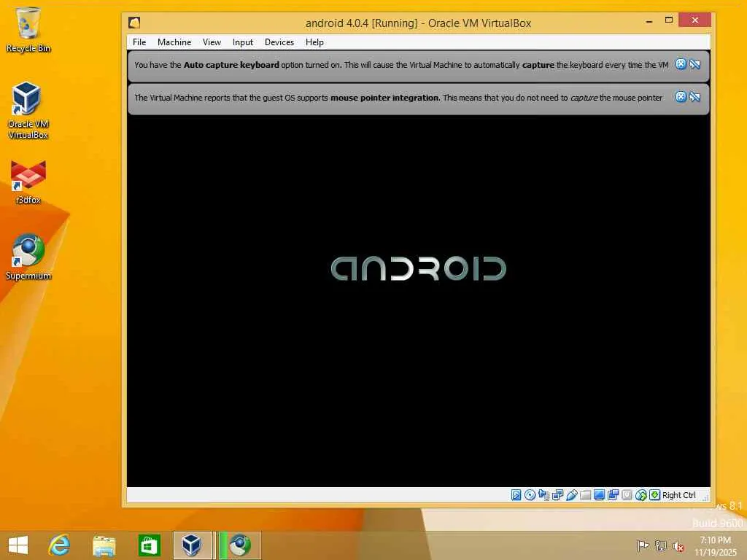Click the window resize grip in status bar

coord(705,497)
